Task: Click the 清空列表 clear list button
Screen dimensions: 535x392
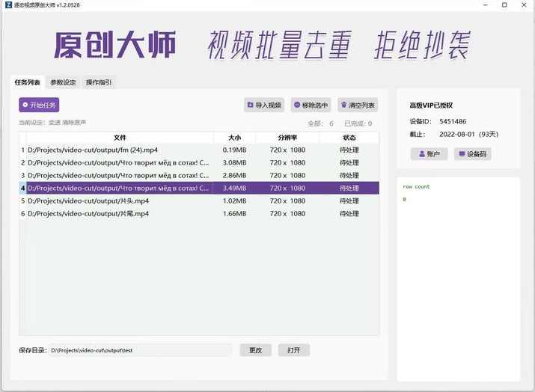Action: tap(358, 105)
